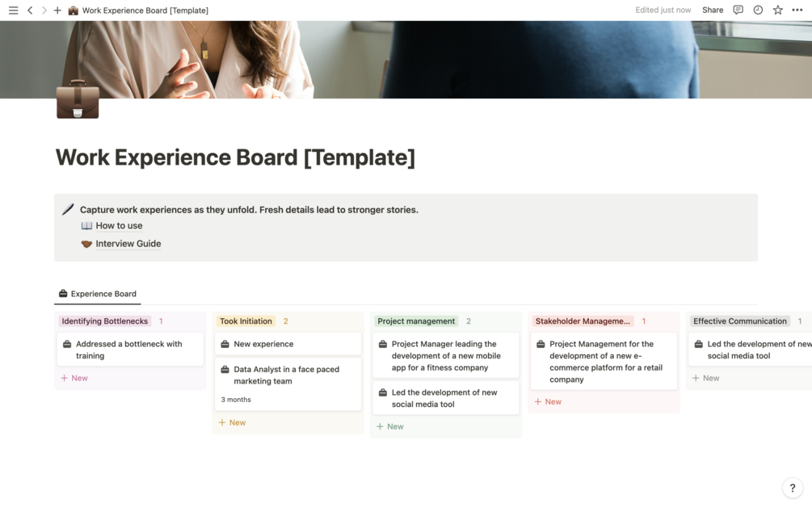Click New under the Took Initiation column
This screenshot has width=812, height=507.
coord(232,421)
